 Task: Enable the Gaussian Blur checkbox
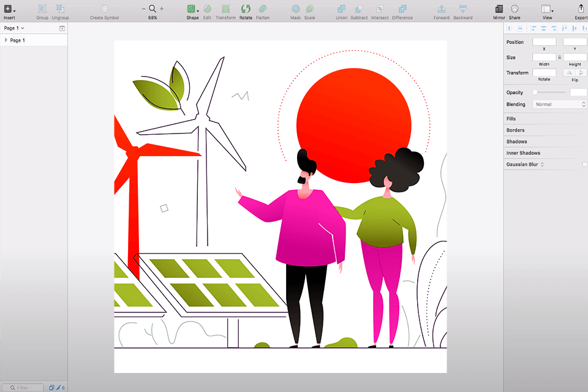point(584,164)
